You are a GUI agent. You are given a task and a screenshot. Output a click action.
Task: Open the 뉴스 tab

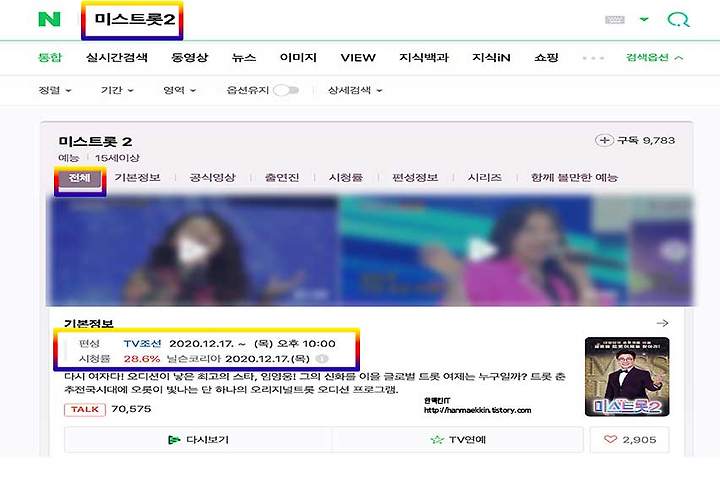point(244,57)
